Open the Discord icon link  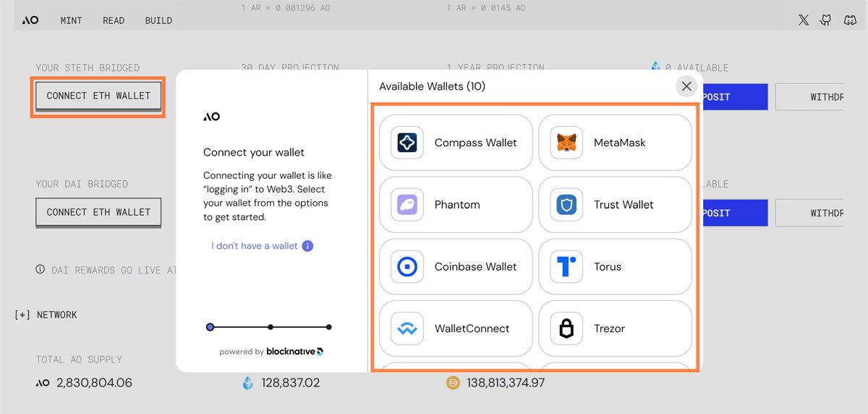click(851, 20)
